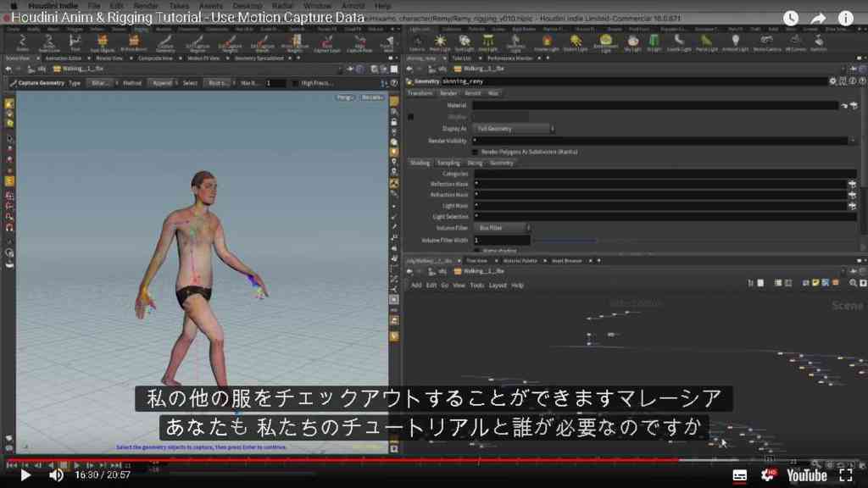
Task: Toggle YouTube subtitles
Action: [x=739, y=475]
